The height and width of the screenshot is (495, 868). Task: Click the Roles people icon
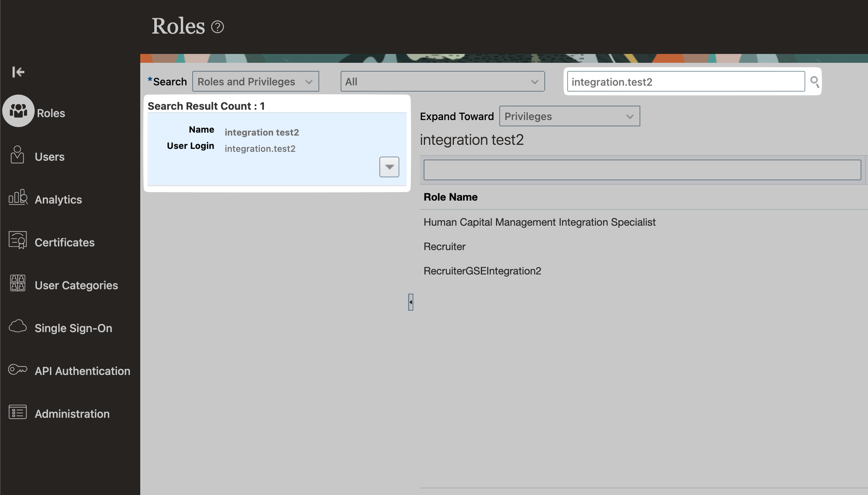pyautogui.click(x=18, y=111)
